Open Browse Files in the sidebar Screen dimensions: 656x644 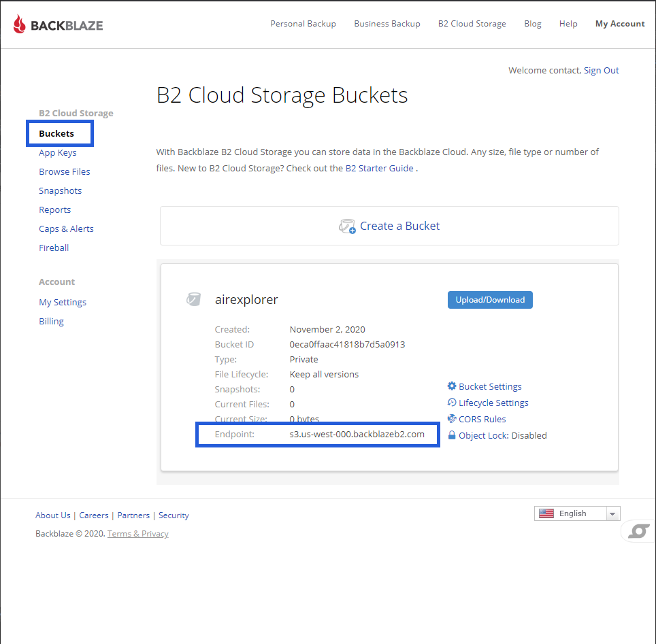[x=65, y=171]
